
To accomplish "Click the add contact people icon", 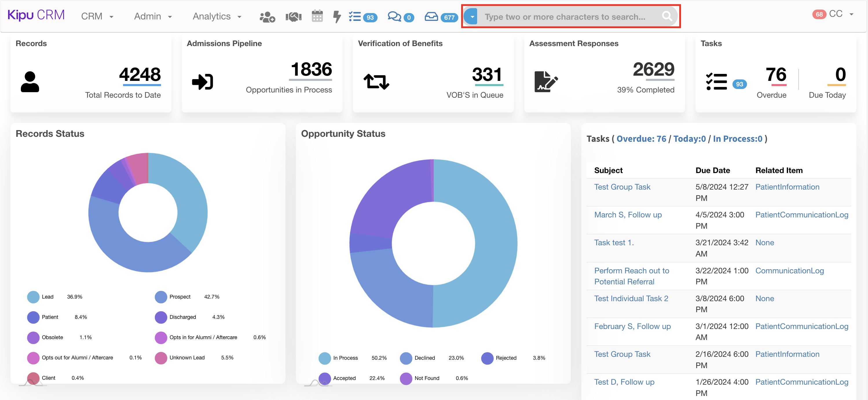I will pos(267,17).
